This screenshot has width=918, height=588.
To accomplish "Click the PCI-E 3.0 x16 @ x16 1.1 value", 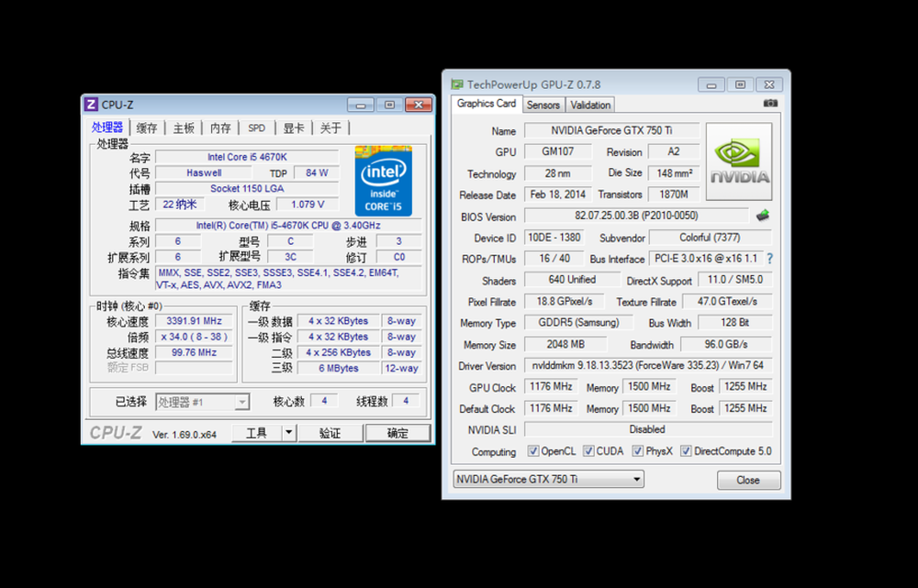I will [x=706, y=258].
